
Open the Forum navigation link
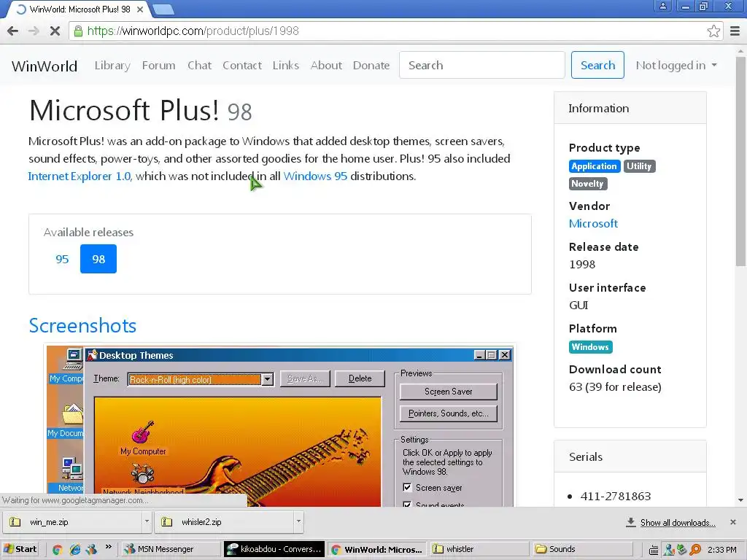click(158, 65)
